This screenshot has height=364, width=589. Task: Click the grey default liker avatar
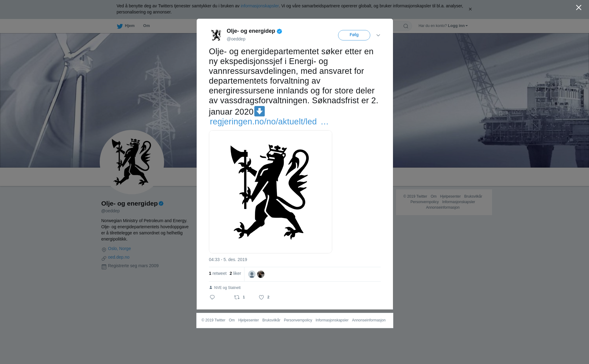(252, 274)
